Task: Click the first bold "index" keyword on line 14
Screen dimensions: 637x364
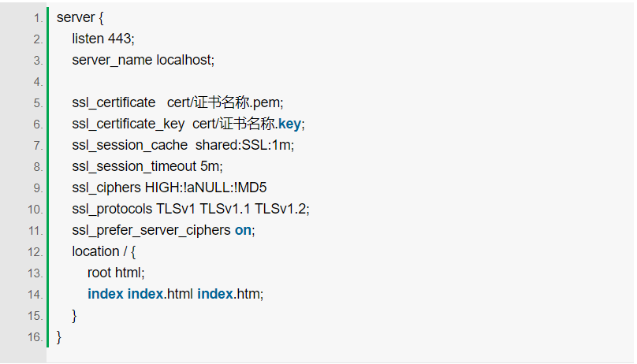Action: pyautogui.click(x=105, y=294)
